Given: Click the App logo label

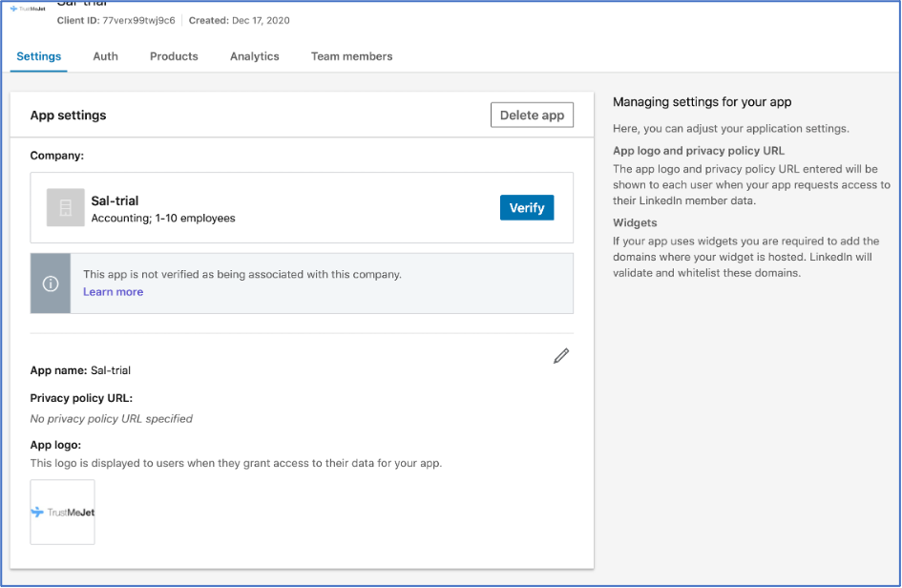Looking at the screenshot, I should tap(55, 445).
